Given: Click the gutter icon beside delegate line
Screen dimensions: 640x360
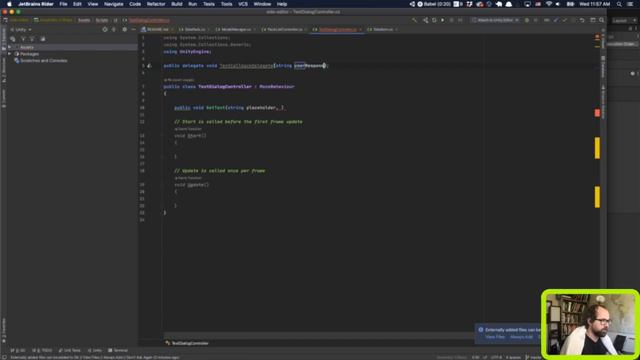Looking at the screenshot, I should tap(149, 65).
